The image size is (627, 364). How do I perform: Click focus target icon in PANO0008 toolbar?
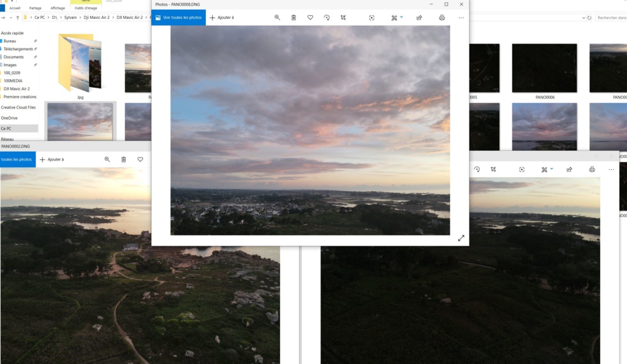tap(371, 18)
